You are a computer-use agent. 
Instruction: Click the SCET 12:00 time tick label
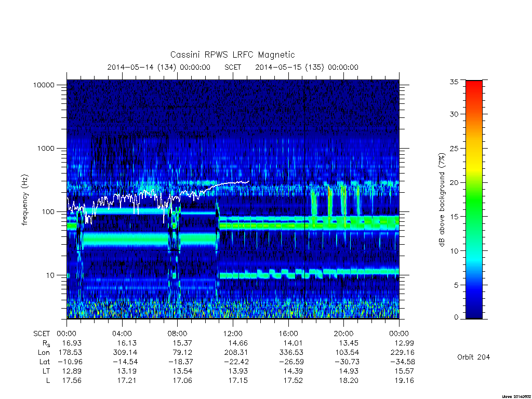click(x=233, y=334)
